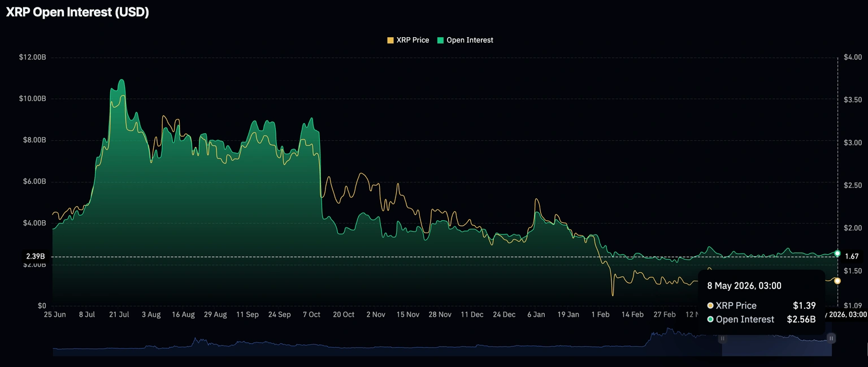The image size is (868, 367).
Task: Click the 1.67 crosshair price label
Action: (x=852, y=256)
